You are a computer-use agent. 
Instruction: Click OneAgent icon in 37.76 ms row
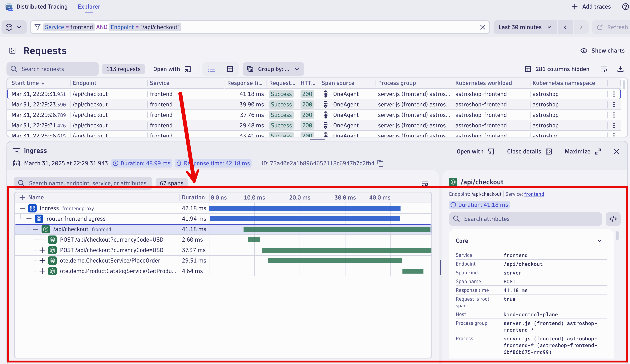[x=325, y=115]
